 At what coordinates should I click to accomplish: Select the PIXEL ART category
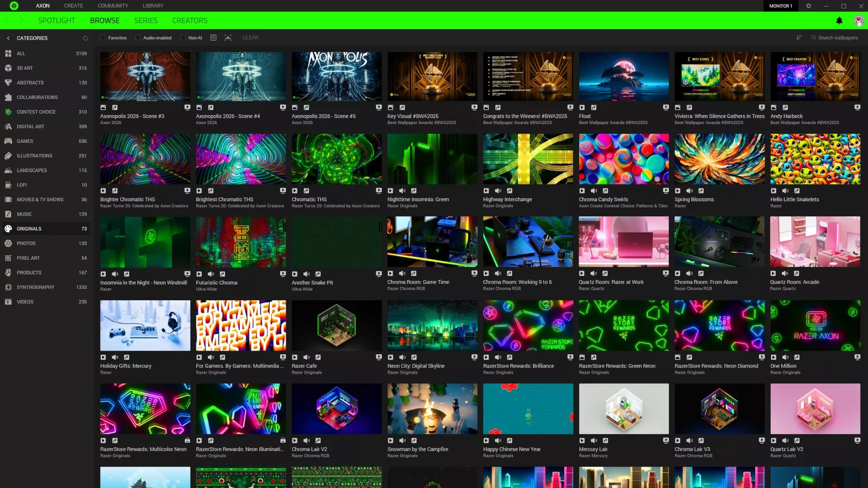coord(45,258)
